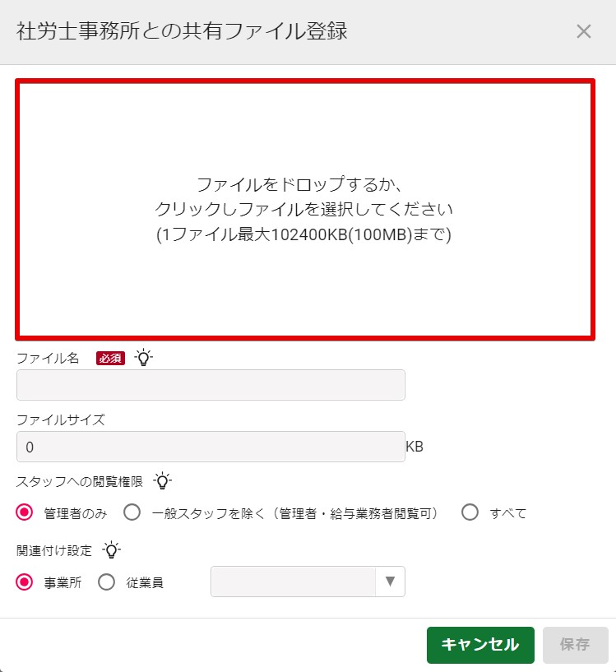Switch association to 従業員
The height and width of the screenshot is (672, 616).
[106, 582]
